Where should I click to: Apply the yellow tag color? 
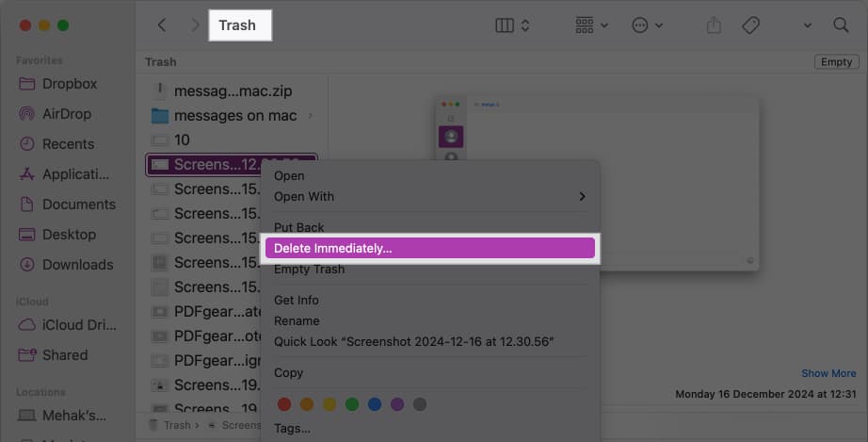click(x=330, y=404)
